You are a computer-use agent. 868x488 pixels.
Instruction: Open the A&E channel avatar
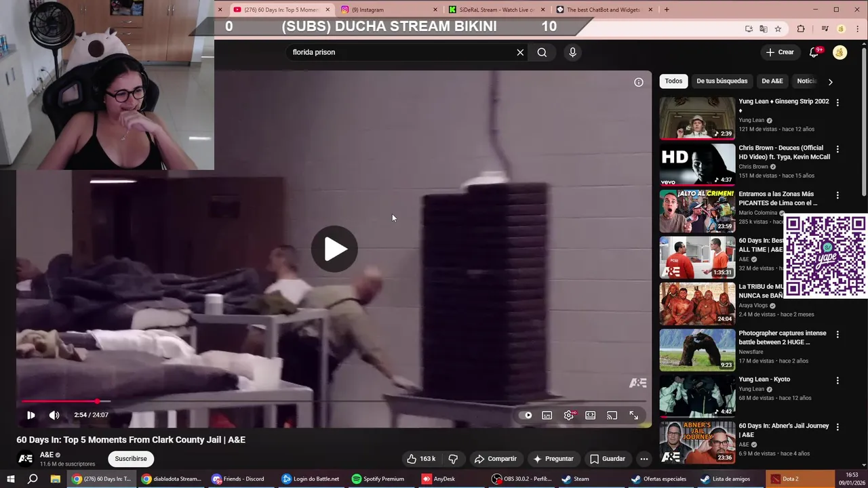point(25,459)
